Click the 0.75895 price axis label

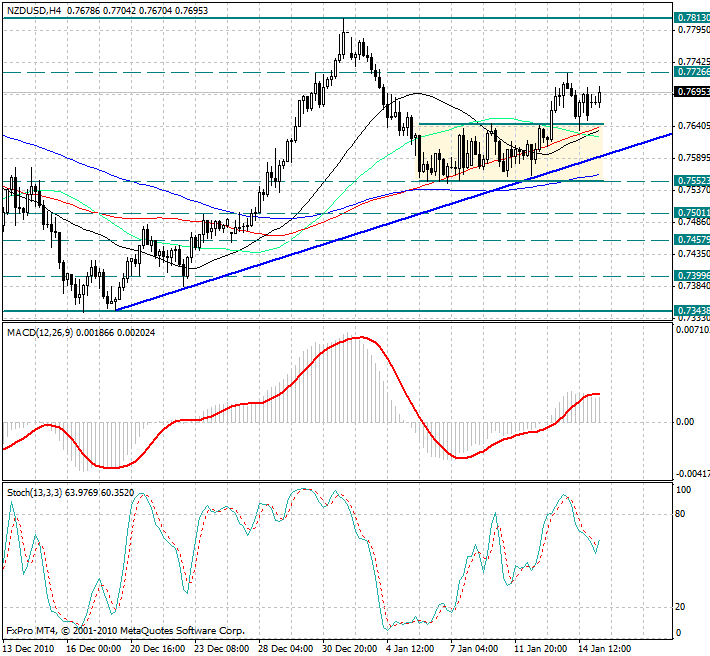tap(693, 158)
